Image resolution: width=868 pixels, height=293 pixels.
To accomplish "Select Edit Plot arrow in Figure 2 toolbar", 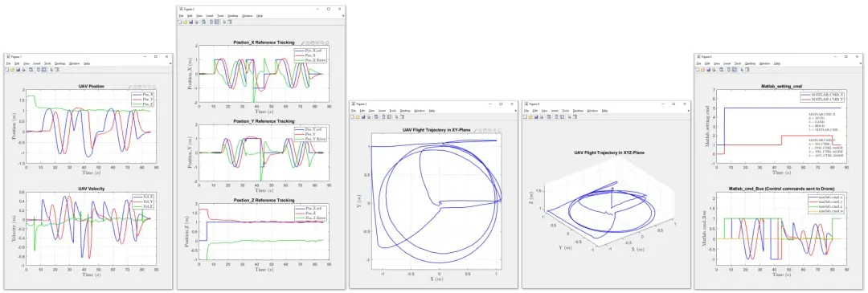I will point(224,22).
